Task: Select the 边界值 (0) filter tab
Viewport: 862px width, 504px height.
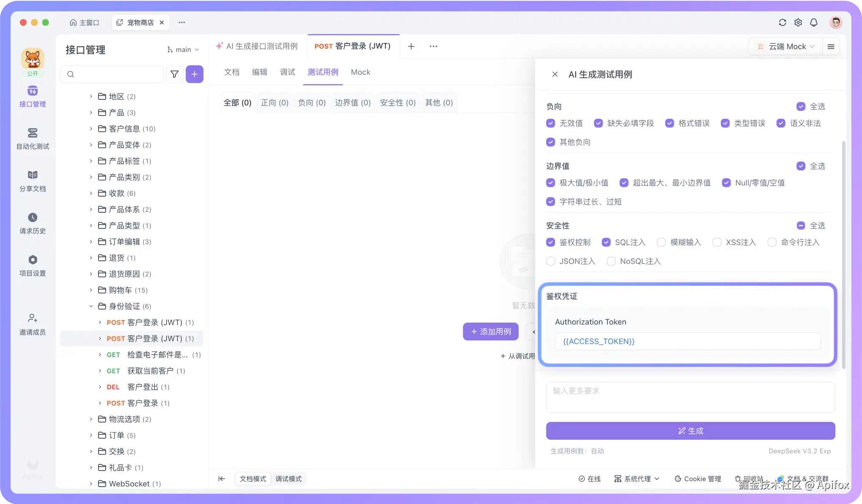Action: click(353, 103)
